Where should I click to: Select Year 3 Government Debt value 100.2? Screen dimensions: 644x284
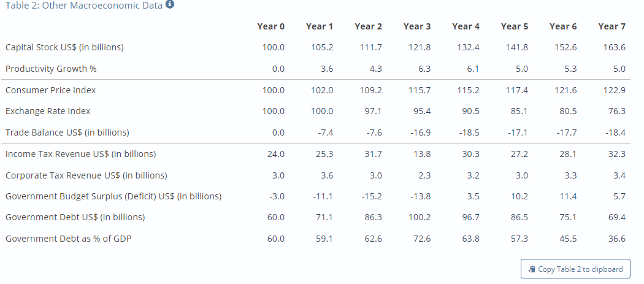coord(420,217)
